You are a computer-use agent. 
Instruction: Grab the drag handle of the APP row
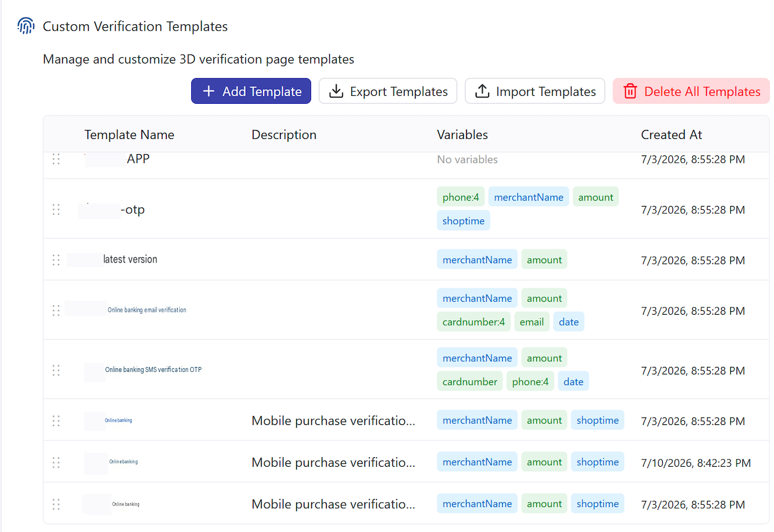click(x=56, y=159)
